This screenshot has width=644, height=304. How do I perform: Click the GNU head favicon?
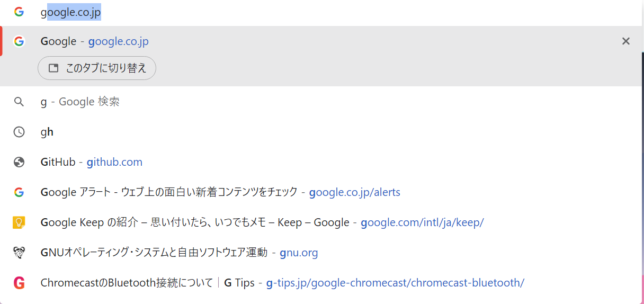(19, 253)
